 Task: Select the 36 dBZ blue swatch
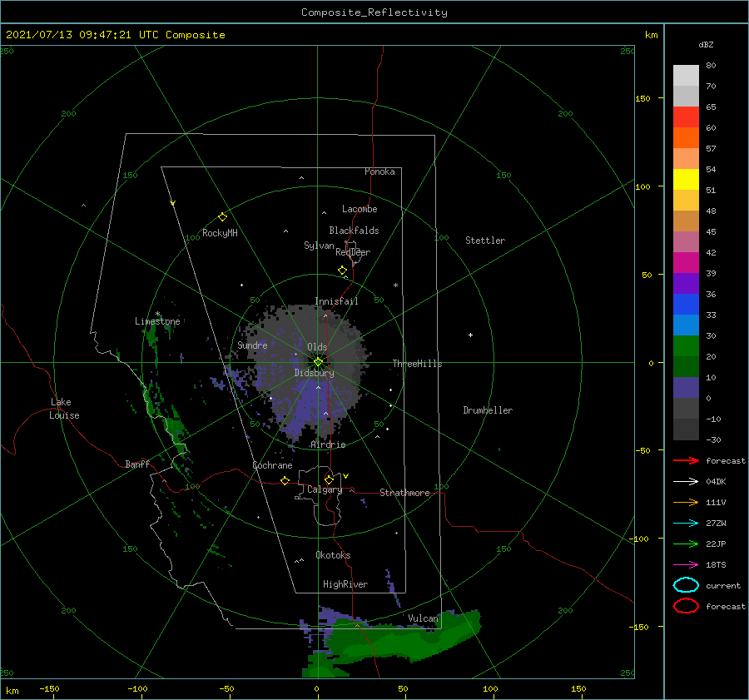[x=686, y=304]
